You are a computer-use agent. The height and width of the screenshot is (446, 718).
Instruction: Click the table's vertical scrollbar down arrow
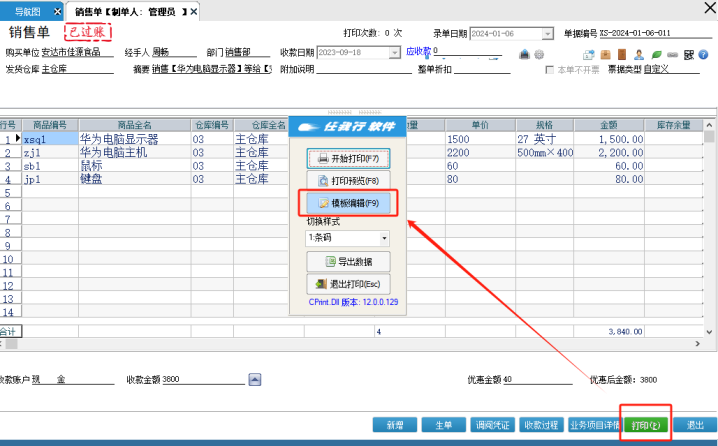(x=709, y=332)
